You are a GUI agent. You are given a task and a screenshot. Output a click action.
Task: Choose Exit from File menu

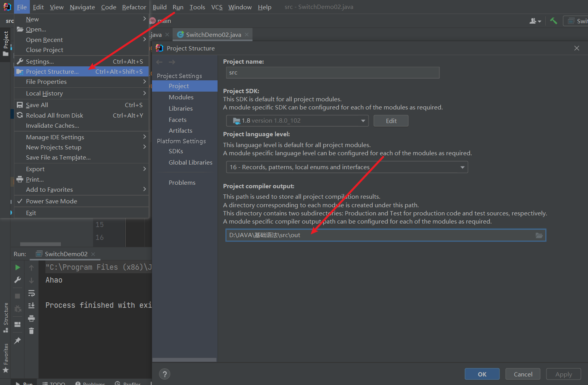point(81,213)
